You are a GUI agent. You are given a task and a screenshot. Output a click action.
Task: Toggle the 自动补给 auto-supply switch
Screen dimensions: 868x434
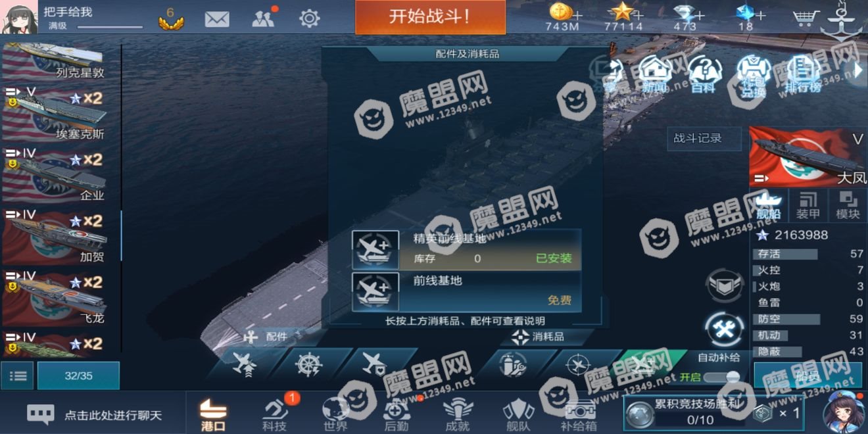coord(722,377)
